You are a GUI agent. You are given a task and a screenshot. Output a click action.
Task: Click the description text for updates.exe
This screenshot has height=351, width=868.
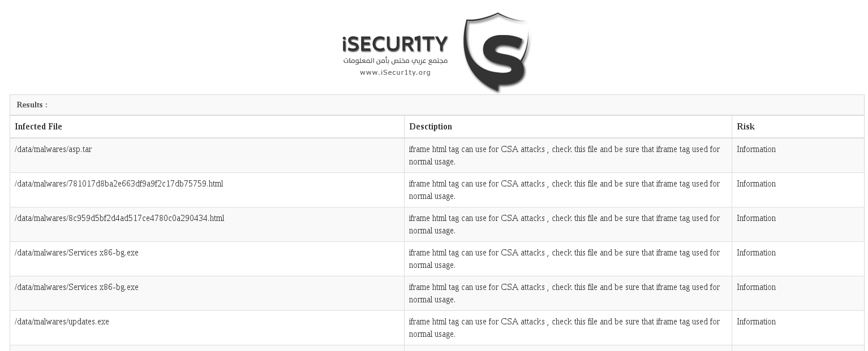click(x=564, y=328)
